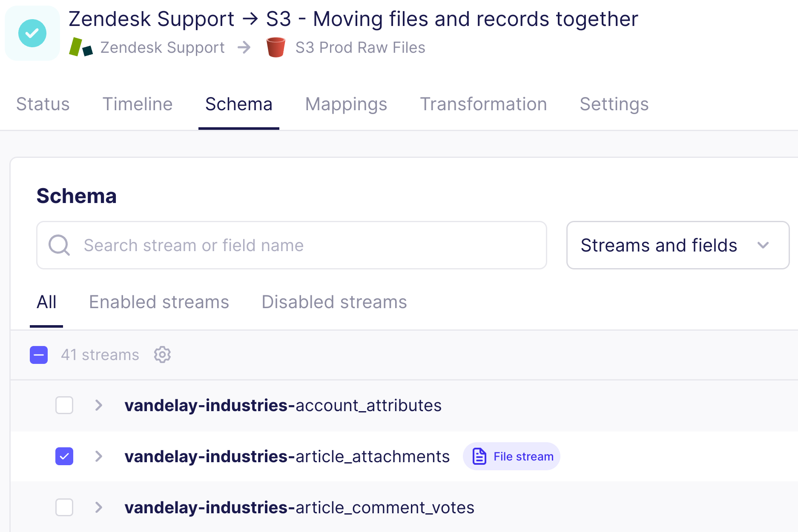Click the select-all streams checkbox
798x532 pixels.
tap(39, 355)
